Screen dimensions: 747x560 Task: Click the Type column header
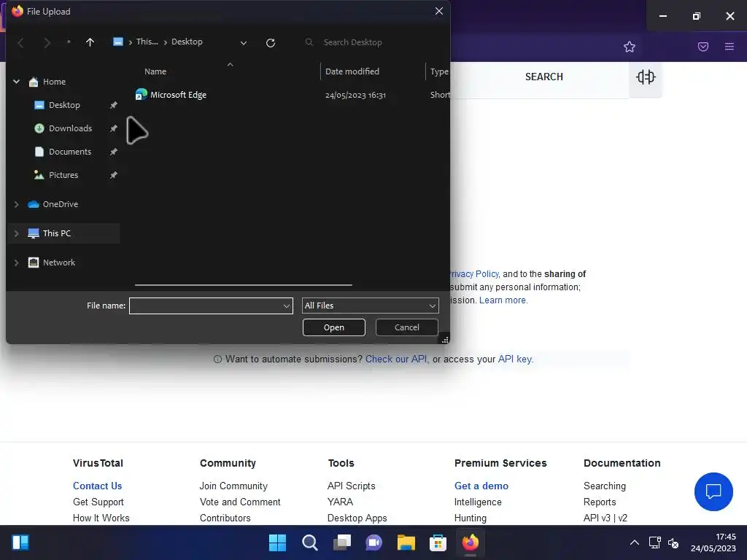tap(438, 71)
